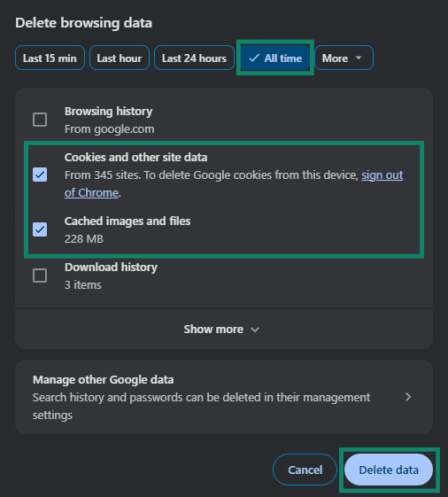448x497 pixels.
Task: Confirm with the Delete data button
Action: [x=389, y=470]
